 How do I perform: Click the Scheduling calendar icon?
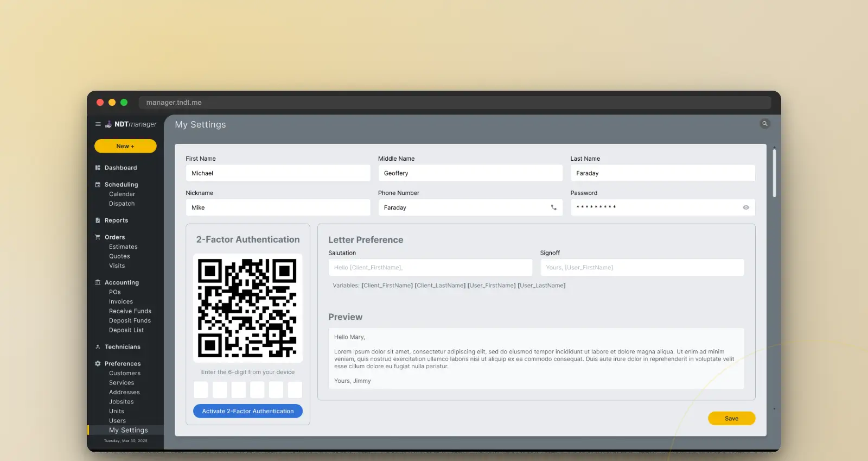tap(98, 185)
